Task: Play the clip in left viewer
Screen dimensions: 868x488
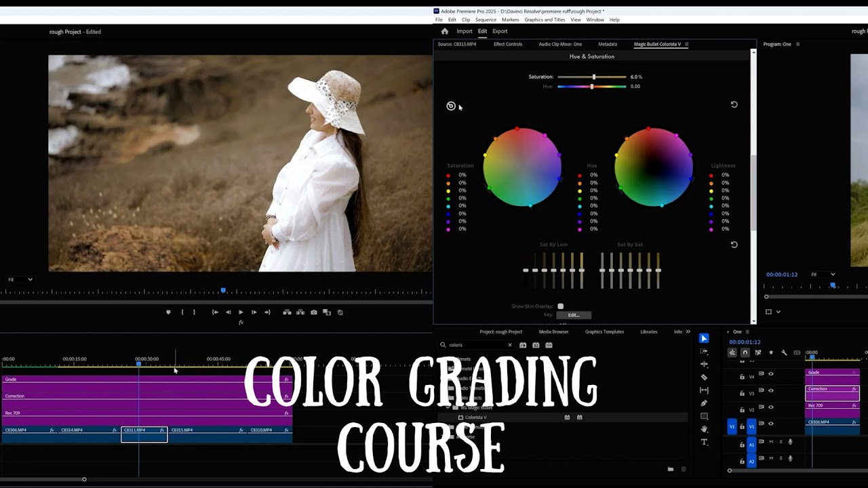Action: coord(241,312)
